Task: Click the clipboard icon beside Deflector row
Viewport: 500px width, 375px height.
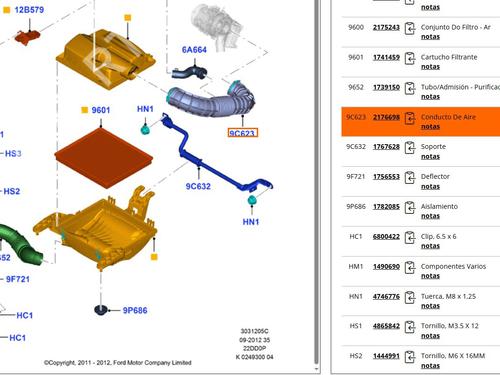Action: 410,178
